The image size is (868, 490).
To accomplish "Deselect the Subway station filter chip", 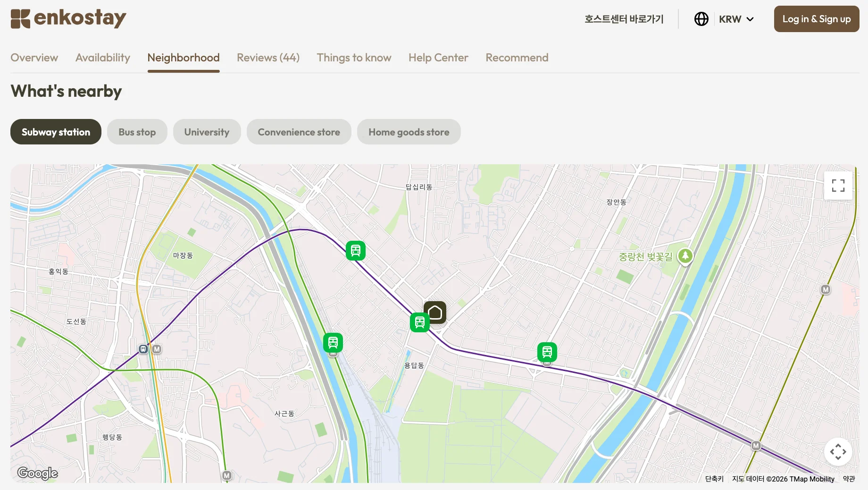I will 55,132.
